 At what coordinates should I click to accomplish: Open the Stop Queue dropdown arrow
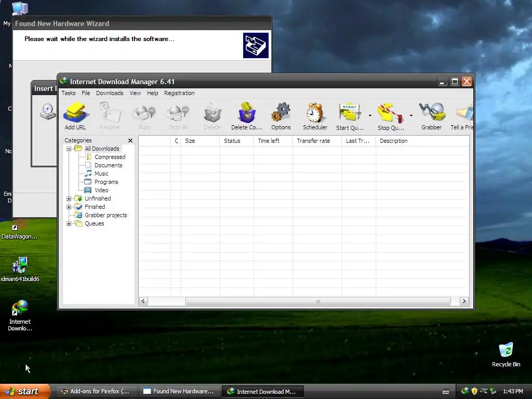click(411, 116)
